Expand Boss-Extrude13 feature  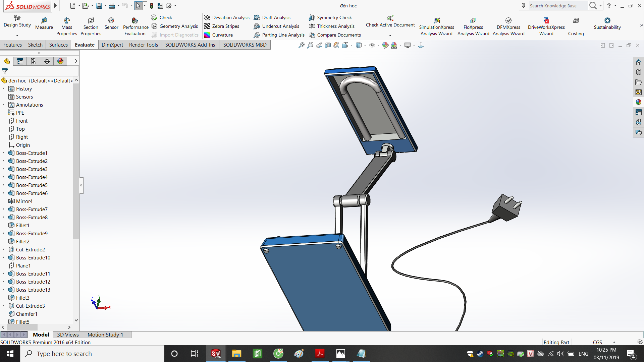pyautogui.click(x=3, y=290)
